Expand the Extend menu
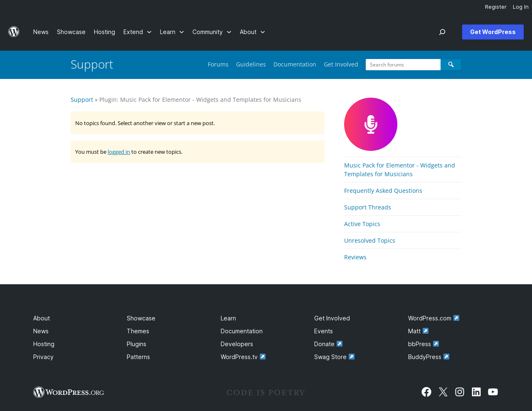Viewport: 532px width, 411px height. [x=138, y=32]
